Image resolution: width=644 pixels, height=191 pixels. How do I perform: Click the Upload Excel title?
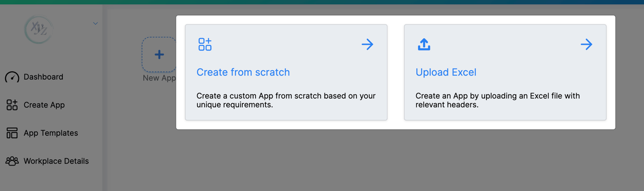click(x=446, y=72)
